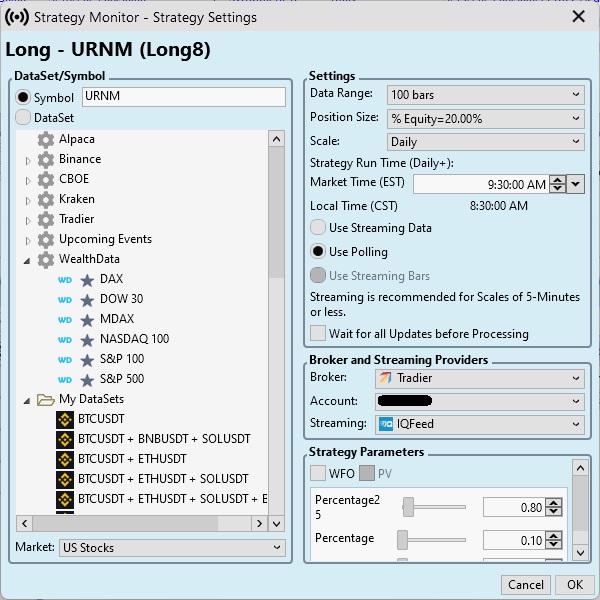The width and height of the screenshot is (600, 600).
Task: Click the star icon beside NASDAQ 100
Action: [x=87, y=340]
